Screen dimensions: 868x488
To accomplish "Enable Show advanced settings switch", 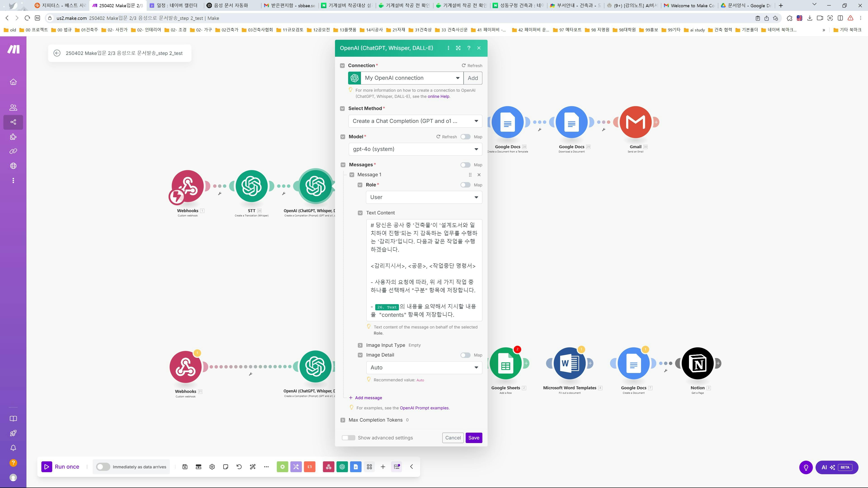I will [348, 438].
